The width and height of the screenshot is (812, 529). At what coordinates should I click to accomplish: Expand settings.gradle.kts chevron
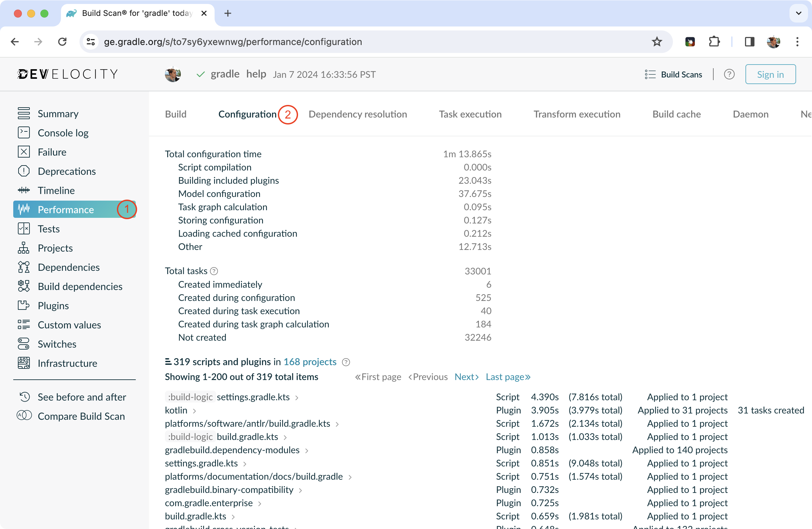click(x=245, y=464)
